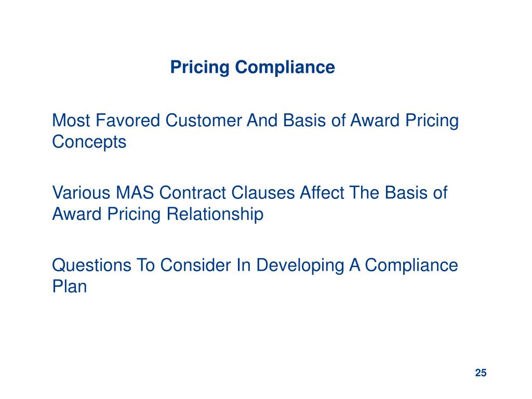Click the word Relationship
Screen dimensions: 532x399
pyautogui.click(x=215, y=215)
